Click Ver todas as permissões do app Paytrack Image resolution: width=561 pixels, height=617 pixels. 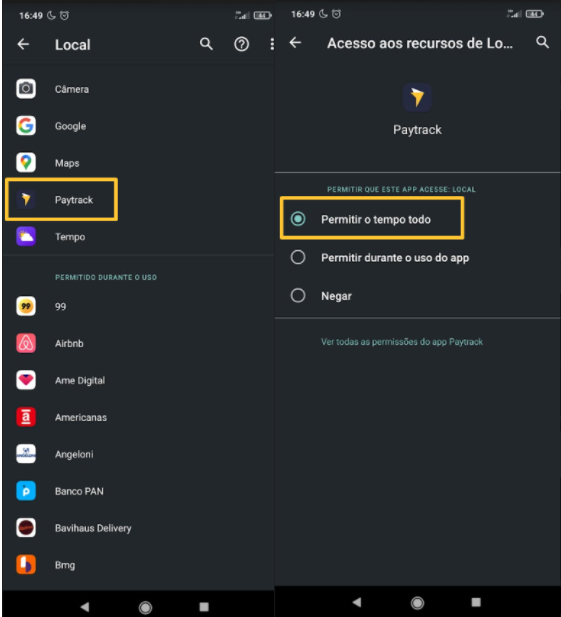click(x=402, y=342)
